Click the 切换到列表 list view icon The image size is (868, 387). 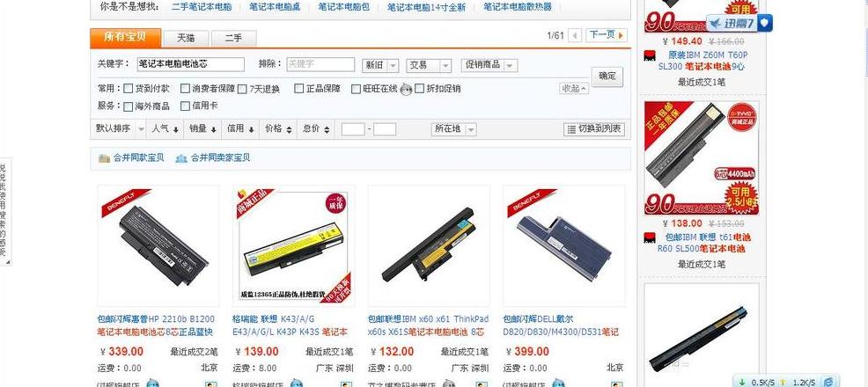pyautogui.click(x=570, y=129)
